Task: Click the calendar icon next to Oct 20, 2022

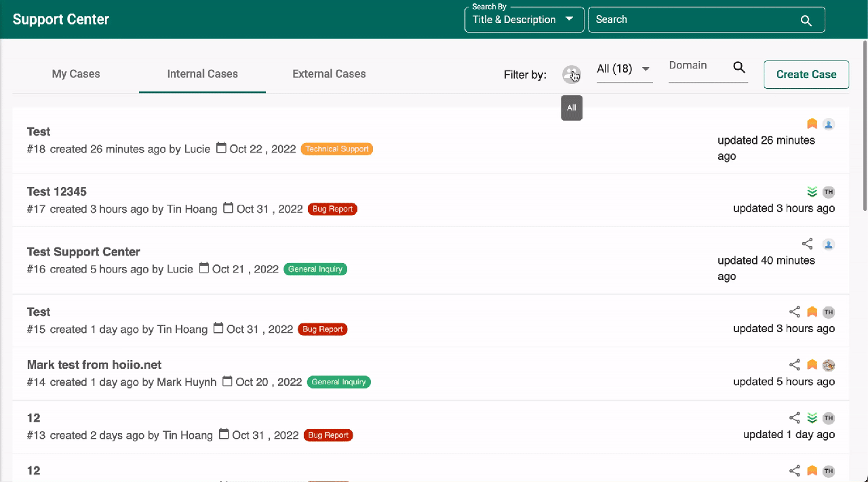Action: click(x=227, y=381)
